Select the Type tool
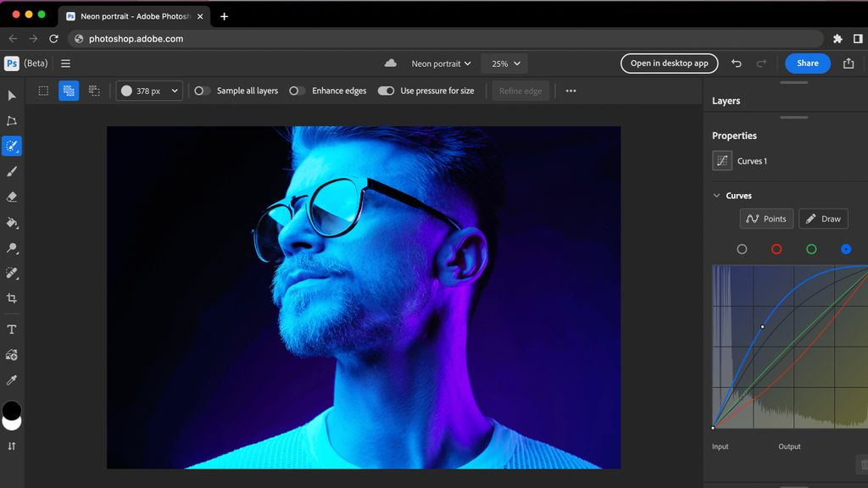The width and height of the screenshot is (868, 488). [x=12, y=329]
